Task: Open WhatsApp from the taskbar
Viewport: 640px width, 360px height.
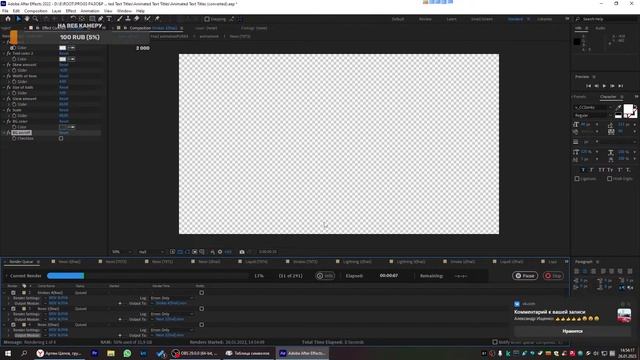Action: click(x=127, y=353)
